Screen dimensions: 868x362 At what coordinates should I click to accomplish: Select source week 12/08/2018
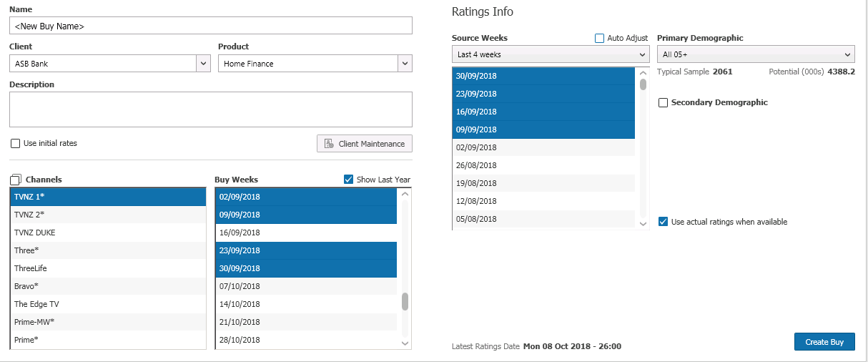click(543, 201)
